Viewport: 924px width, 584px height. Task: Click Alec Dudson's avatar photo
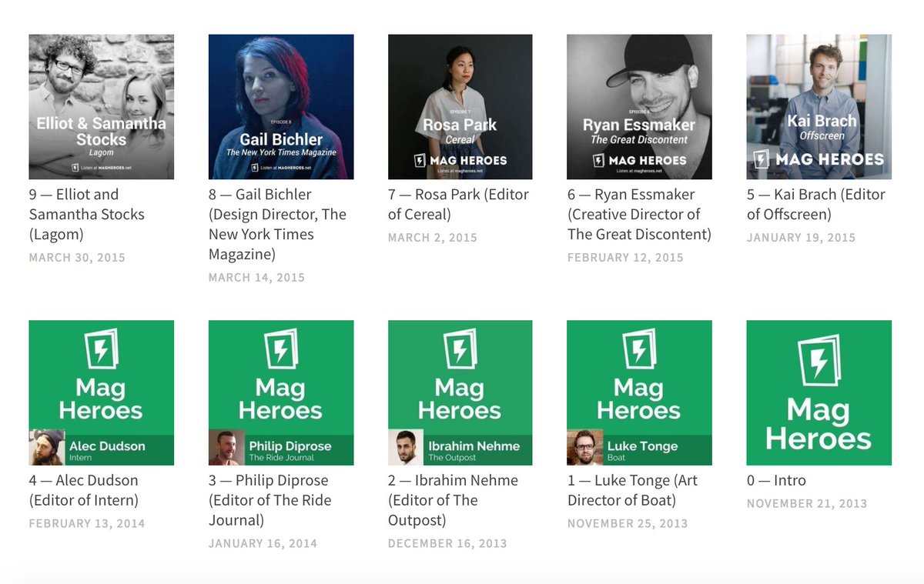(x=47, y=448)
